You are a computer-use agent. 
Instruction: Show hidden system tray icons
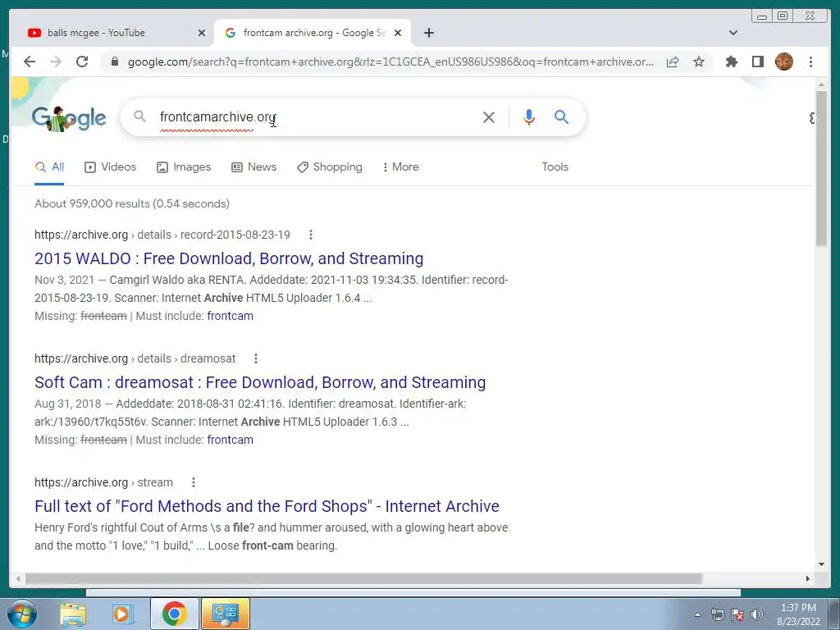[x=697, y=614]
